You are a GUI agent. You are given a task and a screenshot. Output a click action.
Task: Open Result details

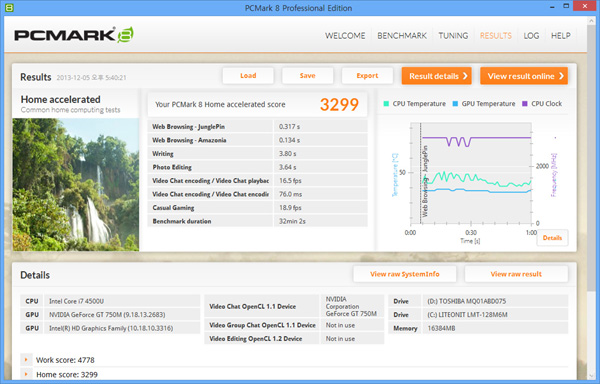(437, 76)
